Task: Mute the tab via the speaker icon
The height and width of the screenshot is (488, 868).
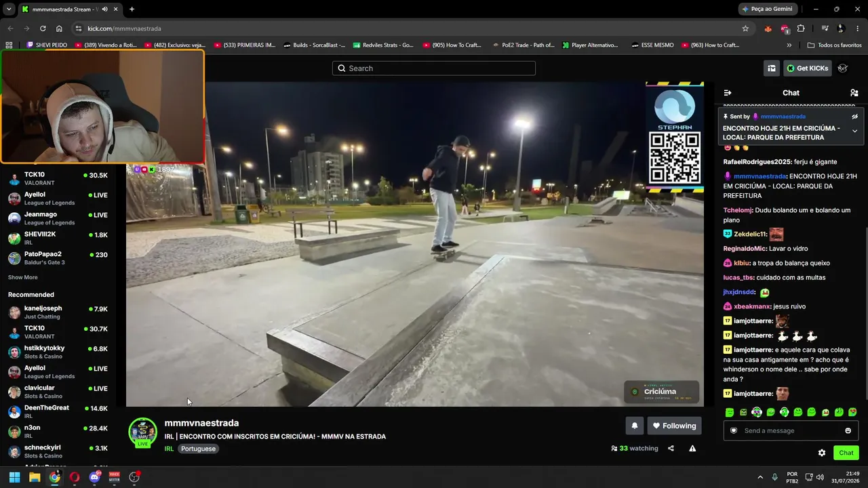Action: pyautogui.click(x=104, y=9)
